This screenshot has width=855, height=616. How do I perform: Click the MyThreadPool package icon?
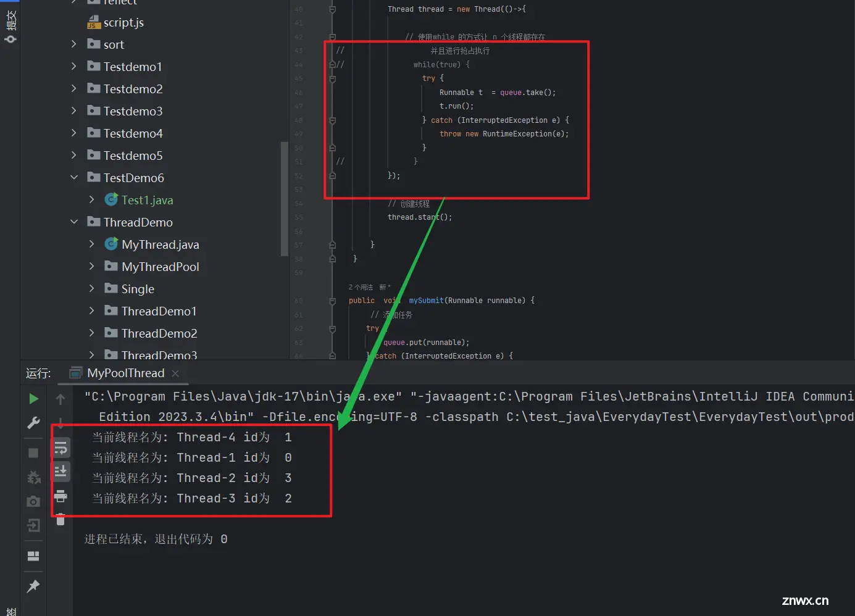coord(111,266)
